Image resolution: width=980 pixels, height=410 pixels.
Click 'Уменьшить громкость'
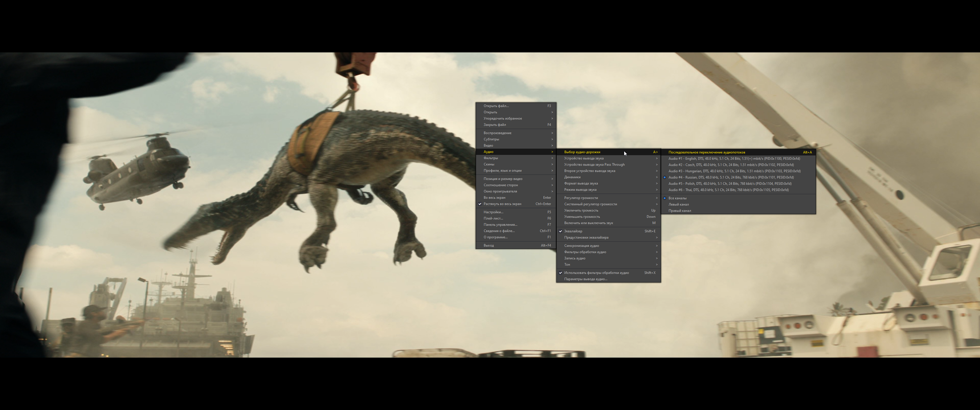608,216
